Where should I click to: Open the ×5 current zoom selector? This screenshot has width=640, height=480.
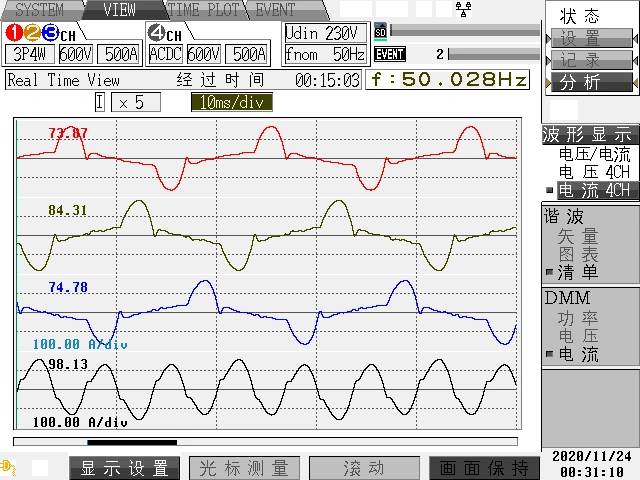coord(128,102)
